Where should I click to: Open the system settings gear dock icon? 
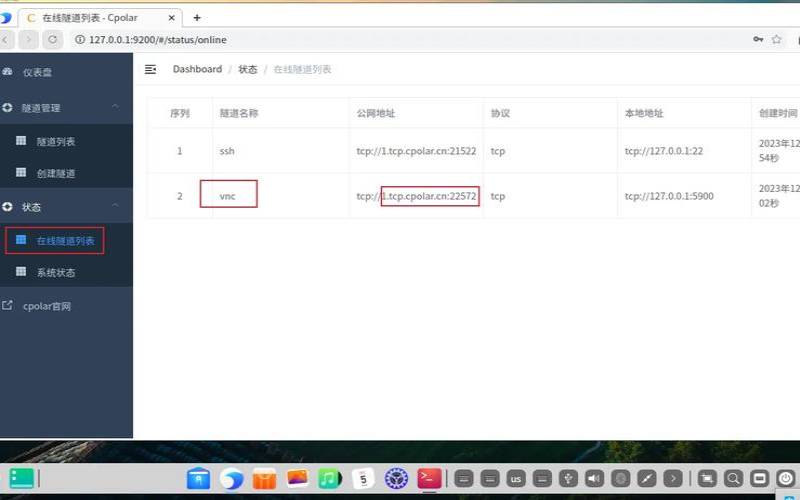point(396,479)
